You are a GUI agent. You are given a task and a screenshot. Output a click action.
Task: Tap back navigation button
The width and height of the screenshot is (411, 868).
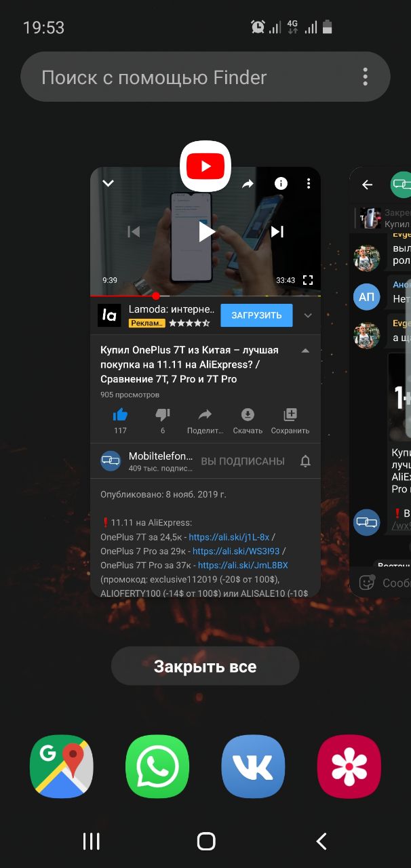321,842
